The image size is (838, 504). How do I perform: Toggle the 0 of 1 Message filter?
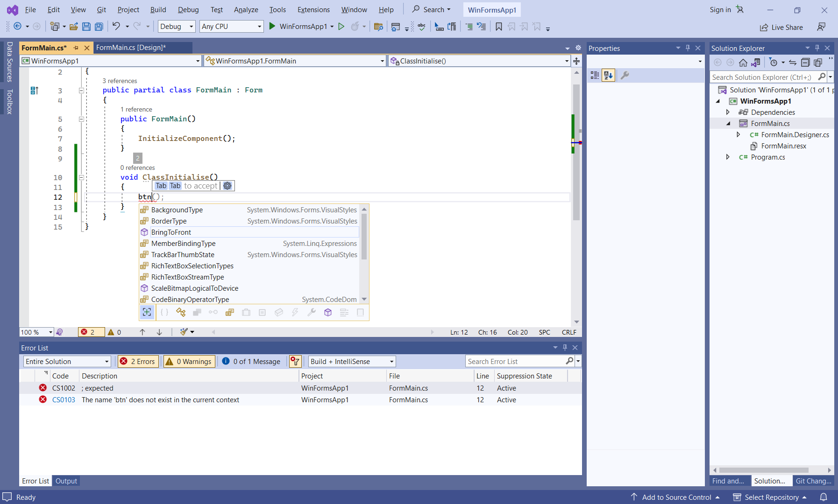pos(251,362)
